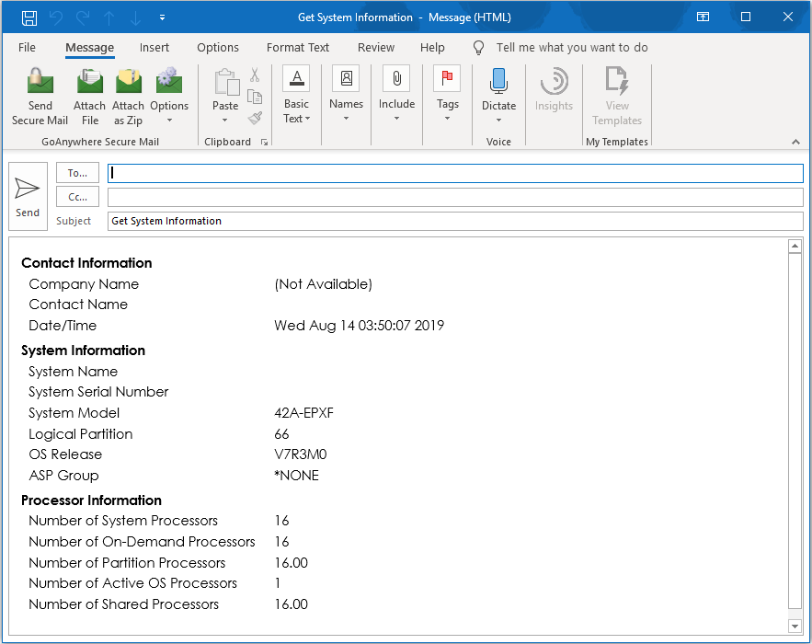Click the Send Secure Mail icon
Viewport: 812px width, 644px height.
(x=40, y=82)
